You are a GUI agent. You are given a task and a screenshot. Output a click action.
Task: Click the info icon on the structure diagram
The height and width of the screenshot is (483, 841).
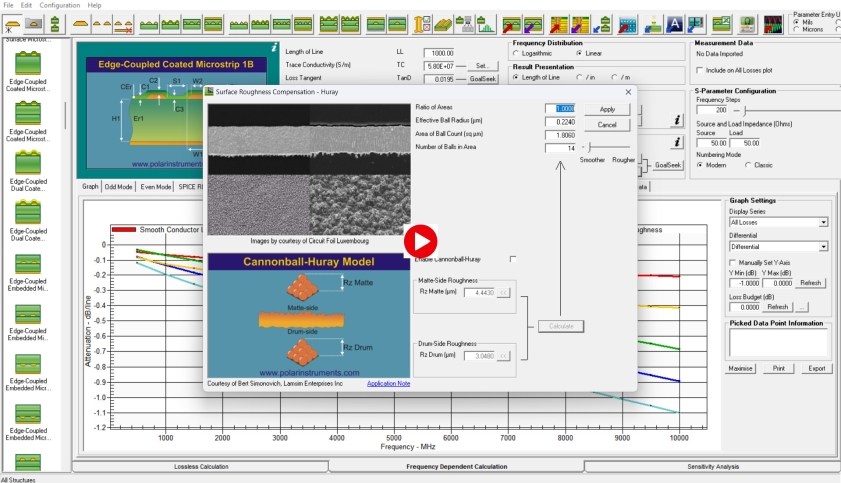pyautogui.click(x=274, y=48)
